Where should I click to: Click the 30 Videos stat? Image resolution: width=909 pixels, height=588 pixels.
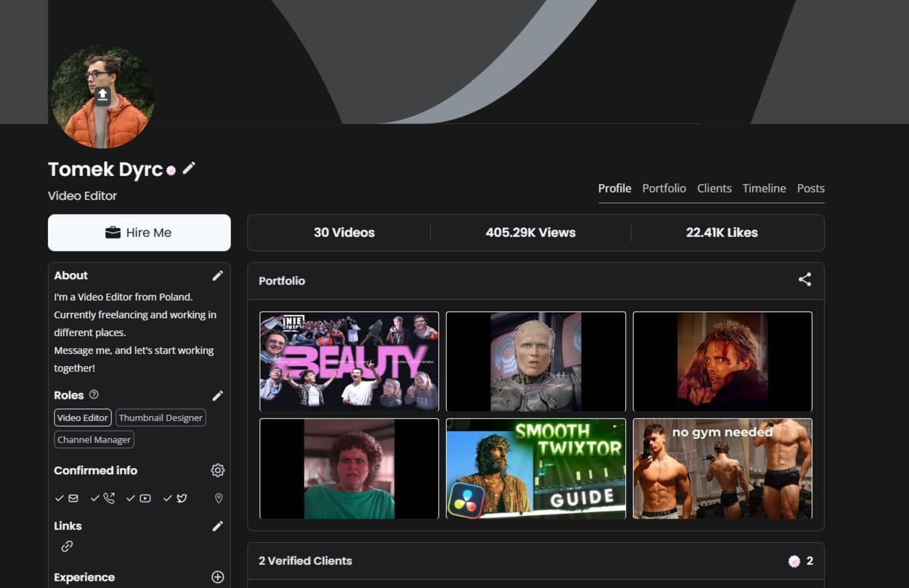click(x=344, y=233)
